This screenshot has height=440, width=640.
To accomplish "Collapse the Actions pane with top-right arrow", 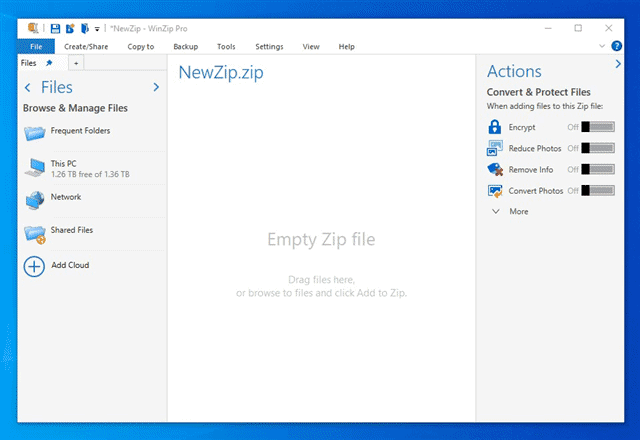I will pos(618,64).
